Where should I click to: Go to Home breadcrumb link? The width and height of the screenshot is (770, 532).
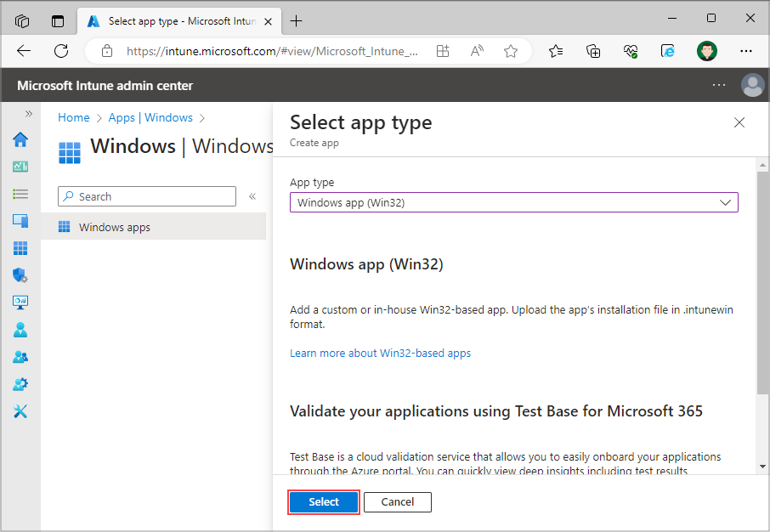pos(74,117)
